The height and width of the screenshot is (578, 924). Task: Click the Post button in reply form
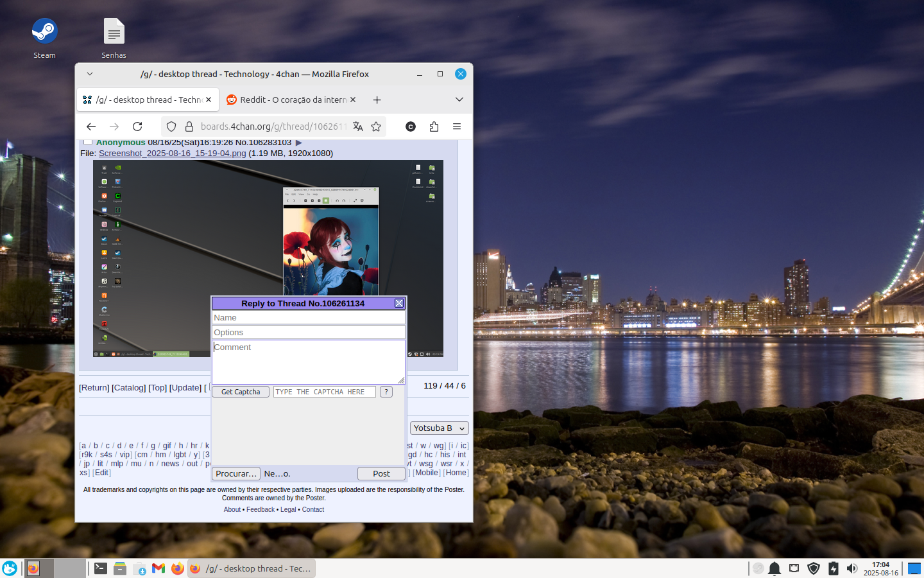pyautogui.click(x=381, y=473)
